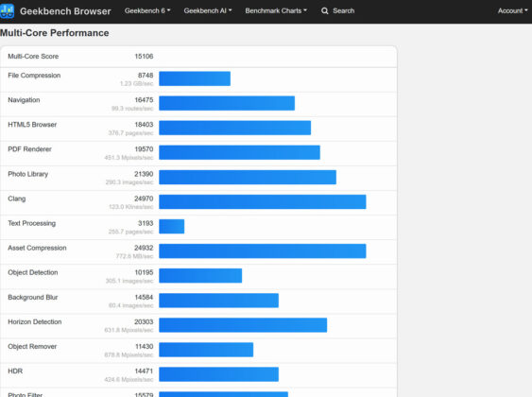Expand the Geekbench AI dropdown

coord(208,10)
